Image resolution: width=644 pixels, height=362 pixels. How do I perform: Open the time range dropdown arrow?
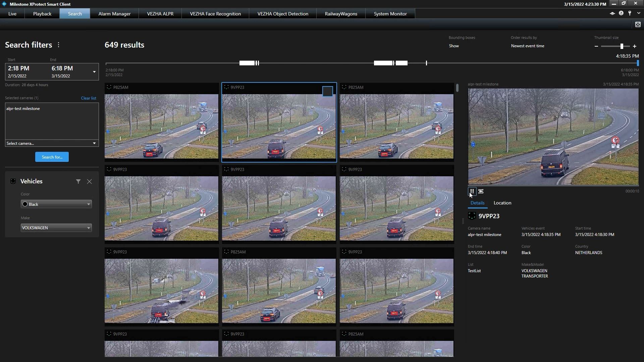(x=94, y=72)
